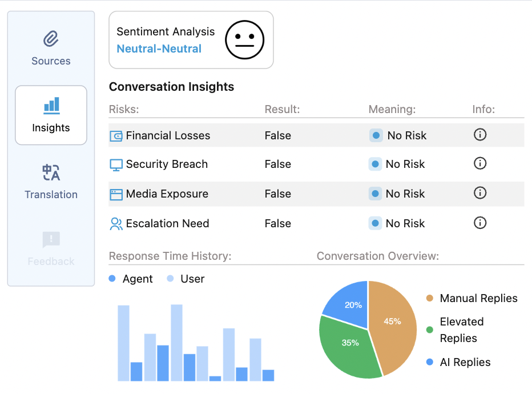Open info for the Media Exposure risk
532x394 pixels.
click(x=479, y=194)
